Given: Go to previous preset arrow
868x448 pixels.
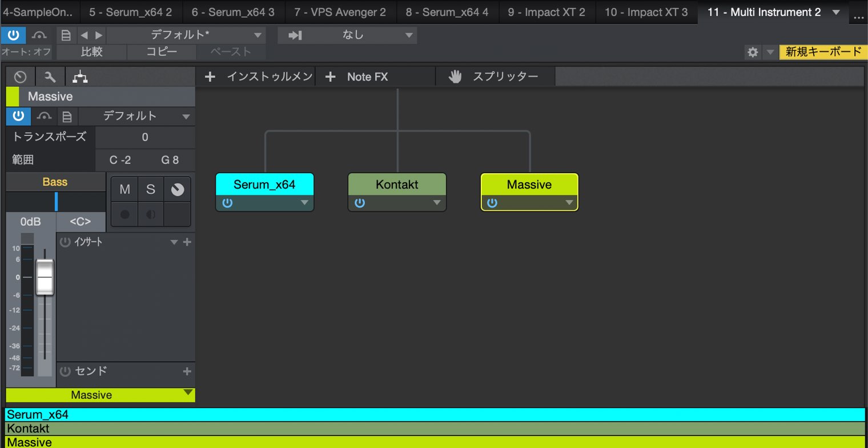Looking at the screenshot, I should [85, 35].
